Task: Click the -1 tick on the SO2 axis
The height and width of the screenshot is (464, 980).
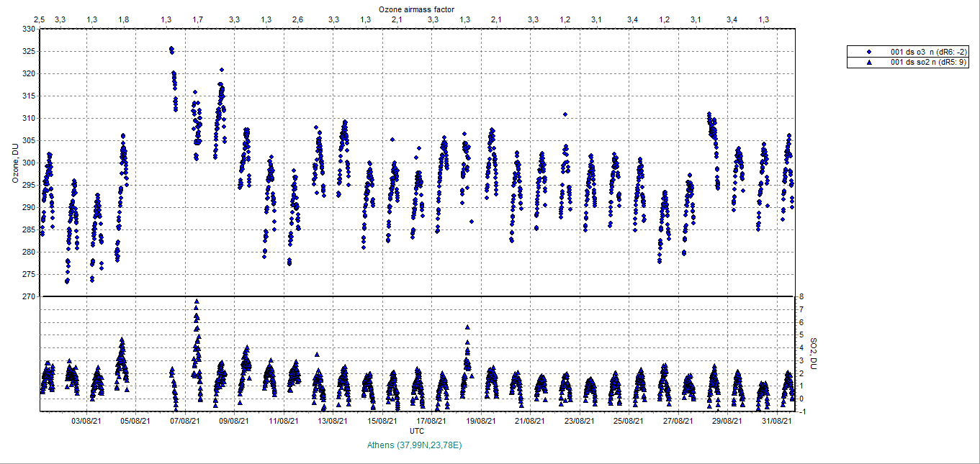Action: 801,411
